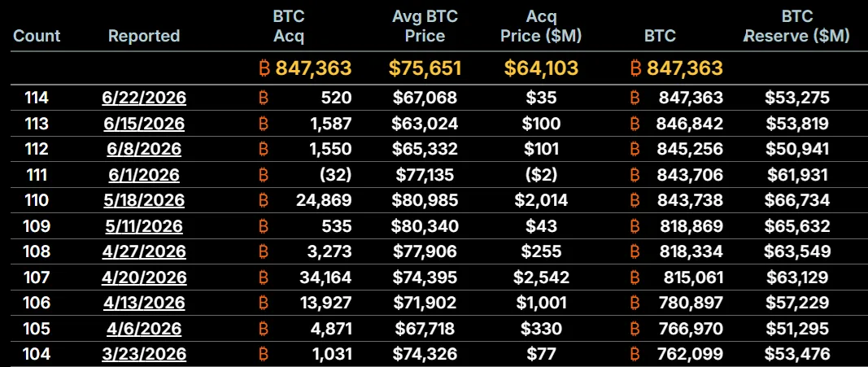Viewport: 868px width, 367px height.
Task: Select the $75,651 average price total
Action: point(425,68)
